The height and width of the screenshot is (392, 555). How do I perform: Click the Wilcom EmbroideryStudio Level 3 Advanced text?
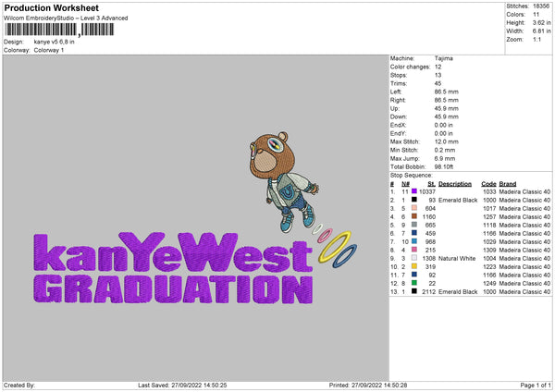[x=66, y=18]
